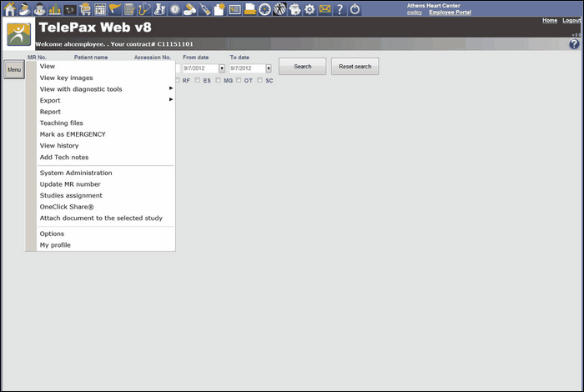Click the envelope mail icon
The width and height of the screenshot is (584, 392).
coord(325,9)
